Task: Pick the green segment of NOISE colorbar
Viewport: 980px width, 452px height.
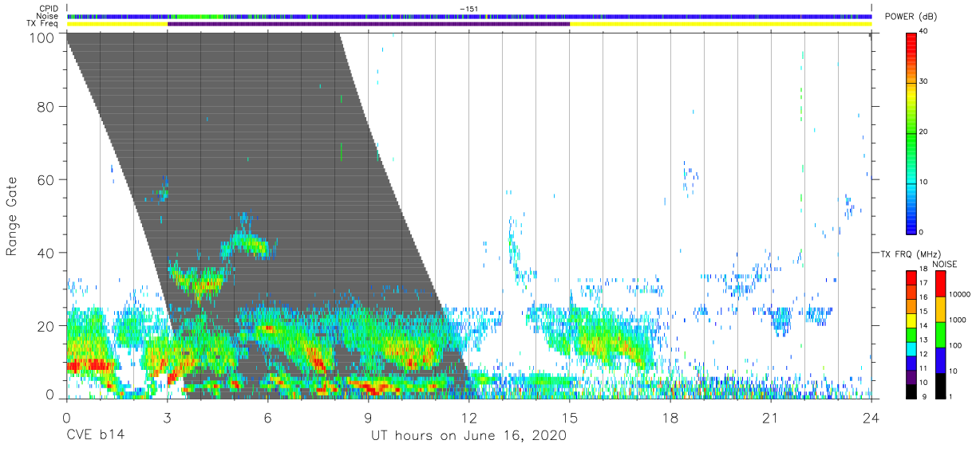Action: [941, 334]
